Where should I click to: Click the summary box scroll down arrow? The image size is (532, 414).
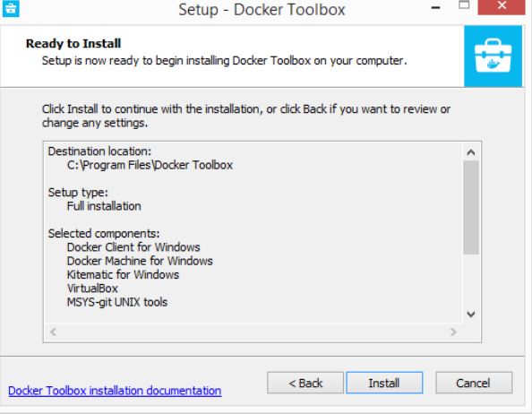[x=471, y=315]
